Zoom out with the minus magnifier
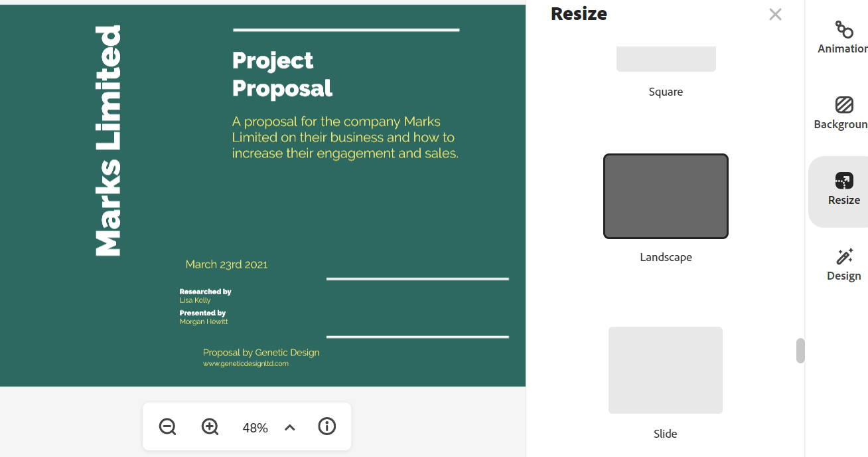 (168, 427)
